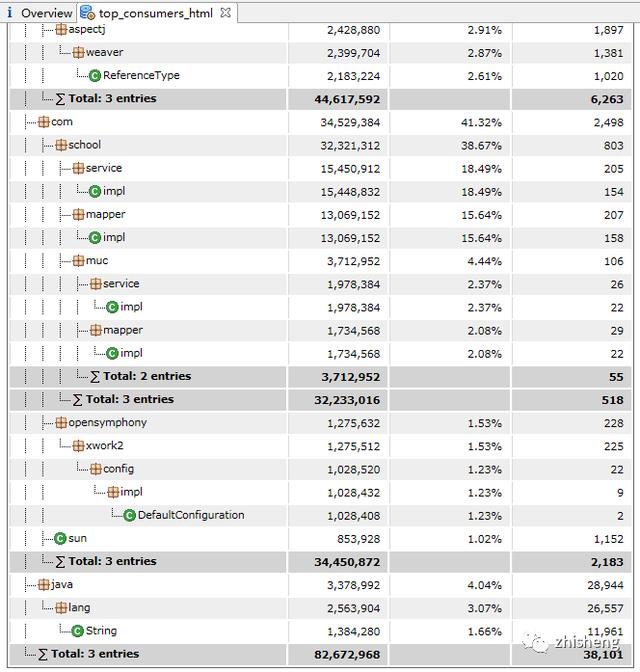Click the ReferenceType class icon
Screen dimensions: 640x672
pos(95,76)
